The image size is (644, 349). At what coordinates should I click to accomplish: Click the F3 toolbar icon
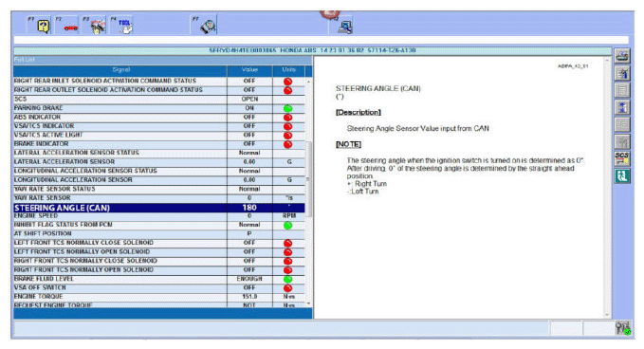pyautogui.click(x=95, y=26)
